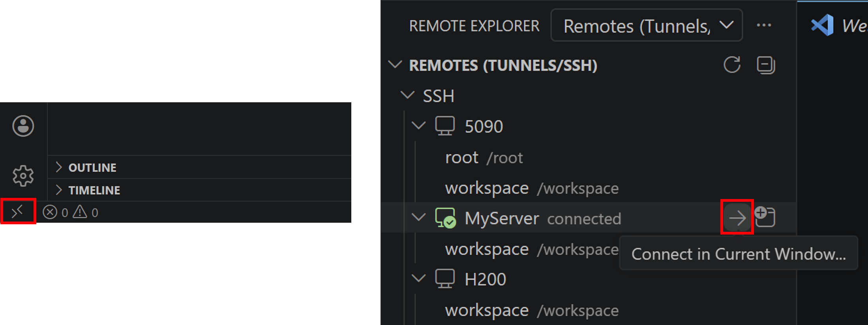Collapse all items in Remotes view
The height and width of the screenshot is (325, 868).
766,65
